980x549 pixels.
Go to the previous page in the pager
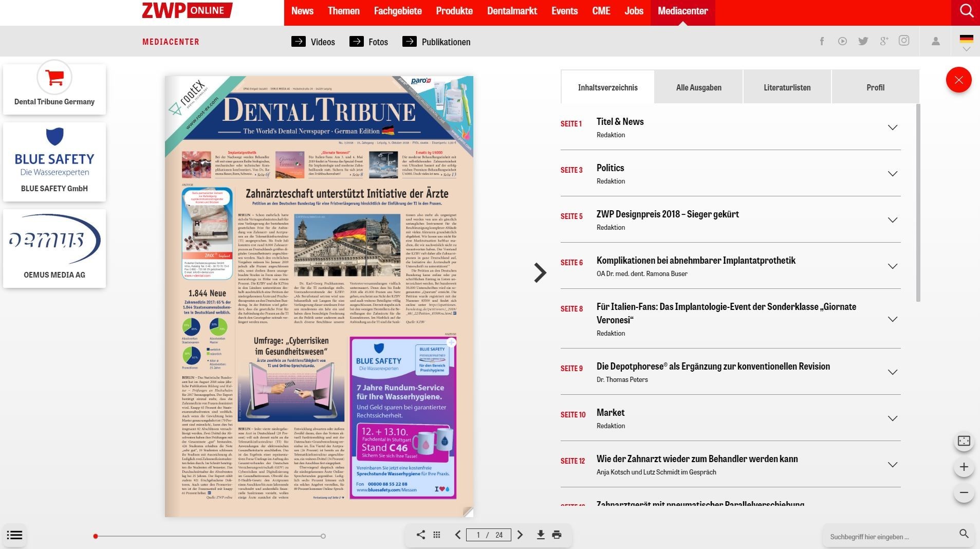(457, 535)
